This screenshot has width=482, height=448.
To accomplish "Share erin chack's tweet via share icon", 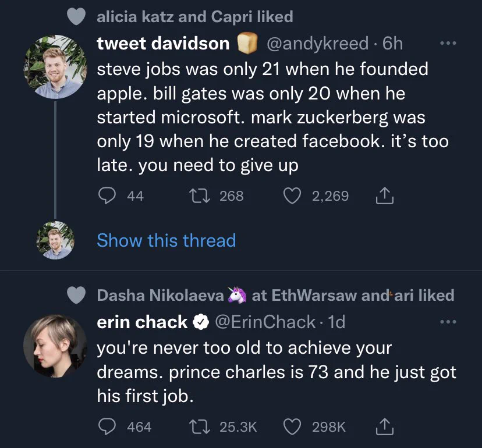I will (x=384, y=426).
